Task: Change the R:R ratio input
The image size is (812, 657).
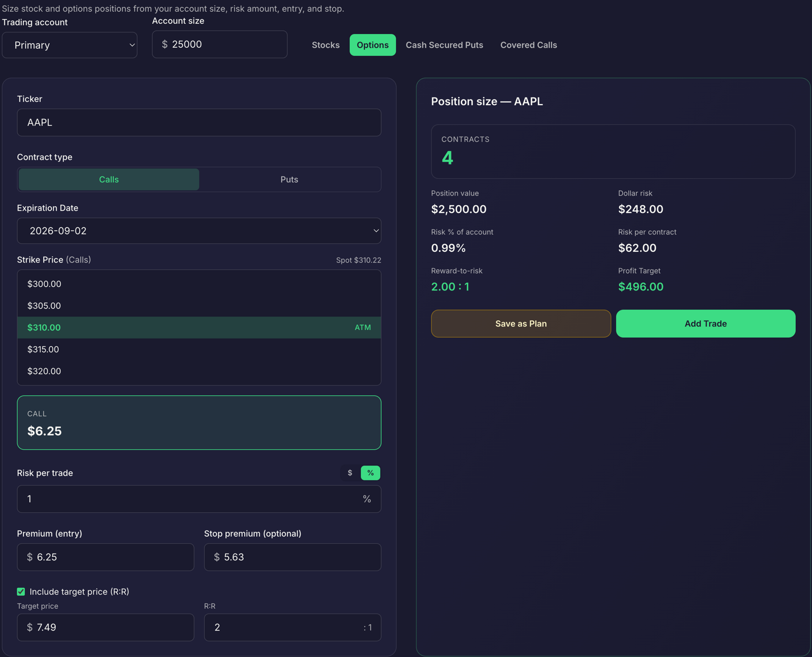Action: point(292,628)
